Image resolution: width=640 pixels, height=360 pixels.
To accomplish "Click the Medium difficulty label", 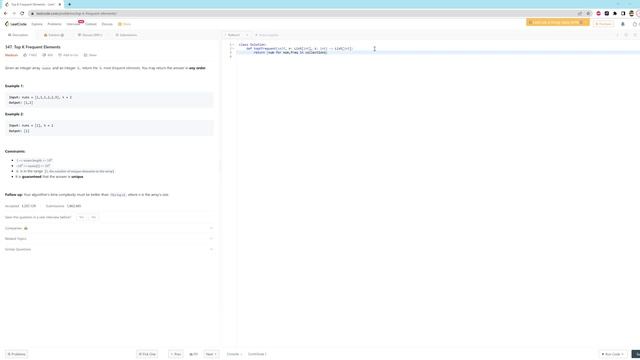I will coord(11,55).
